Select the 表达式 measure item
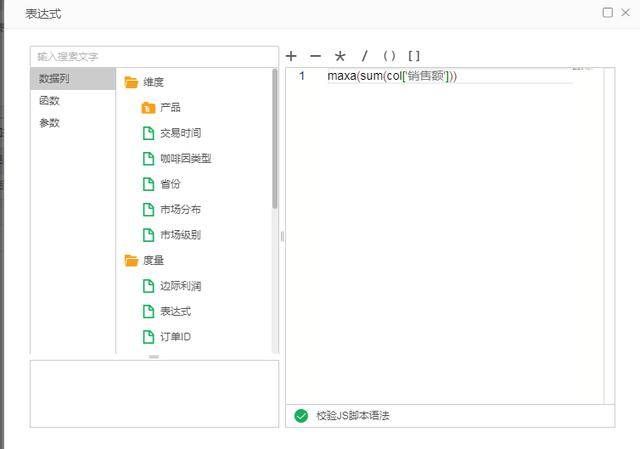The height and width of the screenshot is (449, 640). point(176,311)
